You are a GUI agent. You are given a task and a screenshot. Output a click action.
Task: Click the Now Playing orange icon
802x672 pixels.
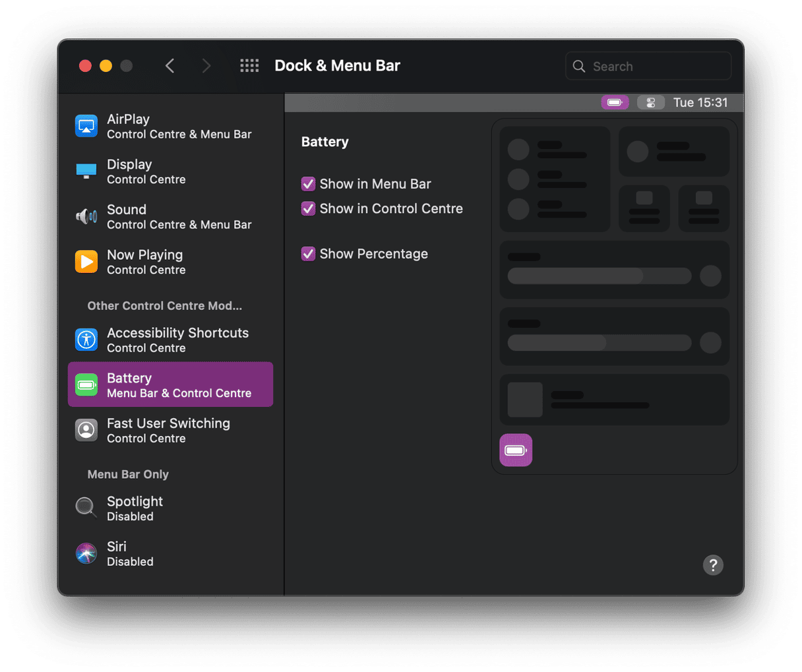(x=86, y=262)
